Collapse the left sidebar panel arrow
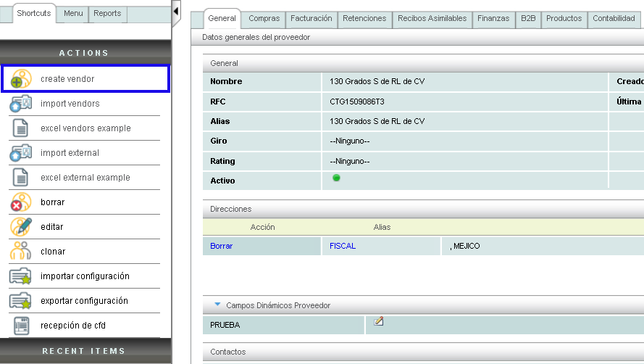Viewport: 644px width, 364px height. coord(176,12)
